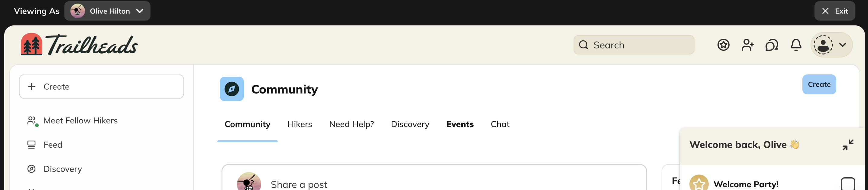Collapse the Welcome back panel
868x190 pixels.
tap(848, 144)
